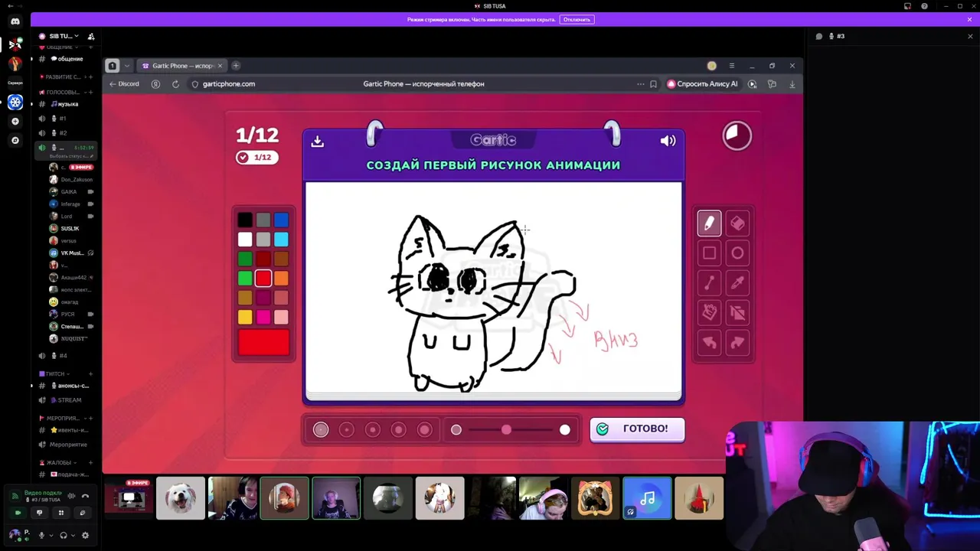Close the Gartic Phone browser tab

pos(220,66)
